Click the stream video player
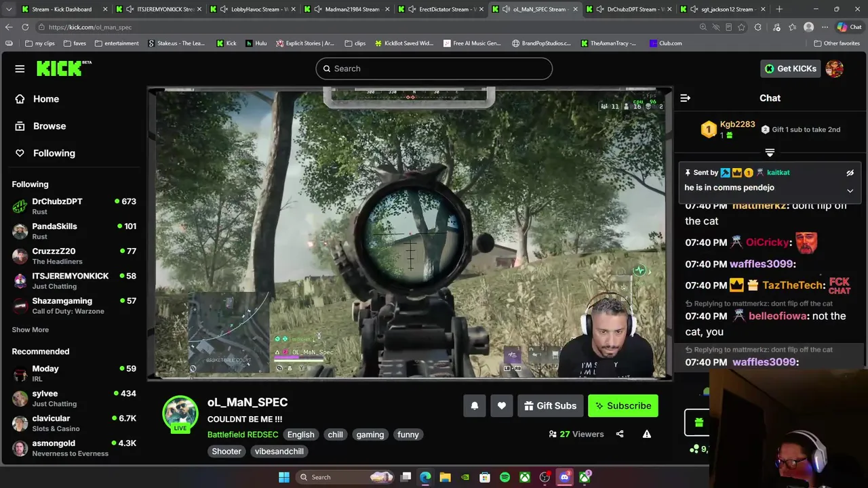 [x=410, y=234]
